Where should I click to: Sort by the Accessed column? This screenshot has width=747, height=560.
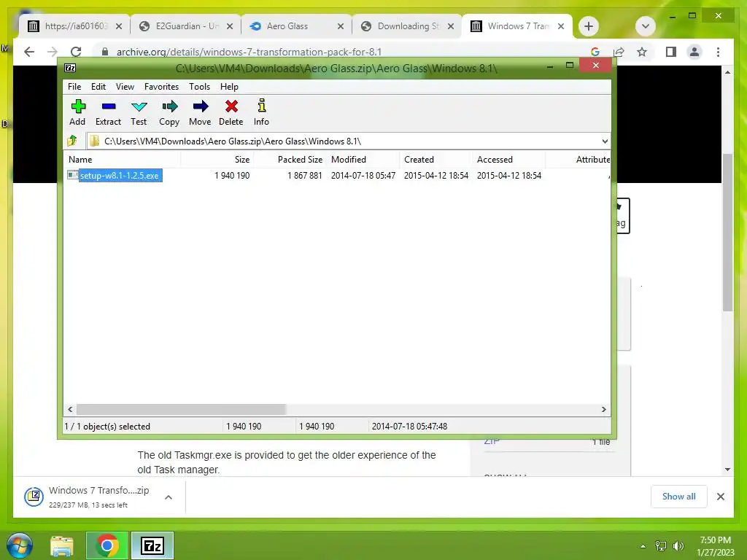tap(508, 160)
